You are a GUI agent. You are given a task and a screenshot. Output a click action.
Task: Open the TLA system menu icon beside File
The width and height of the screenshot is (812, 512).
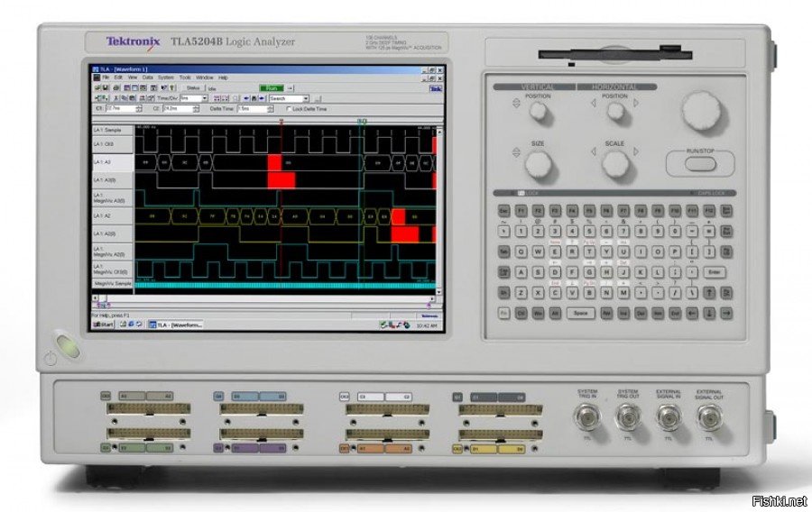(x=97, y=78)
